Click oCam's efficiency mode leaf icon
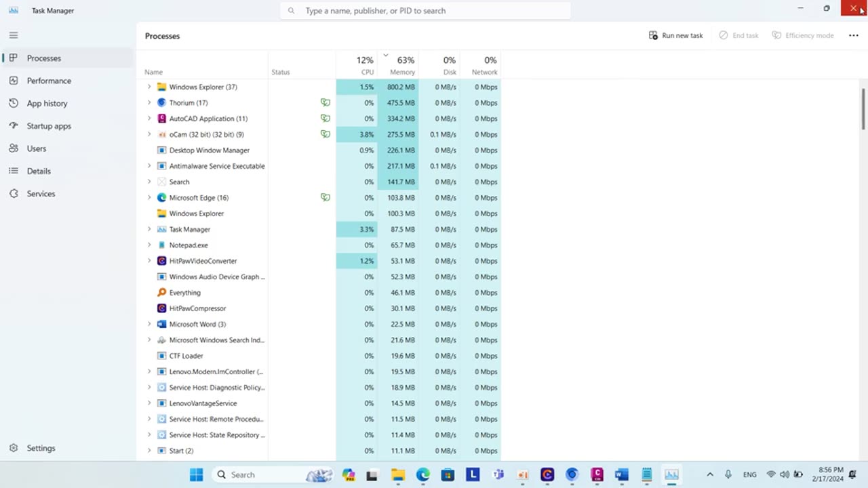 [x=325, y=134]
